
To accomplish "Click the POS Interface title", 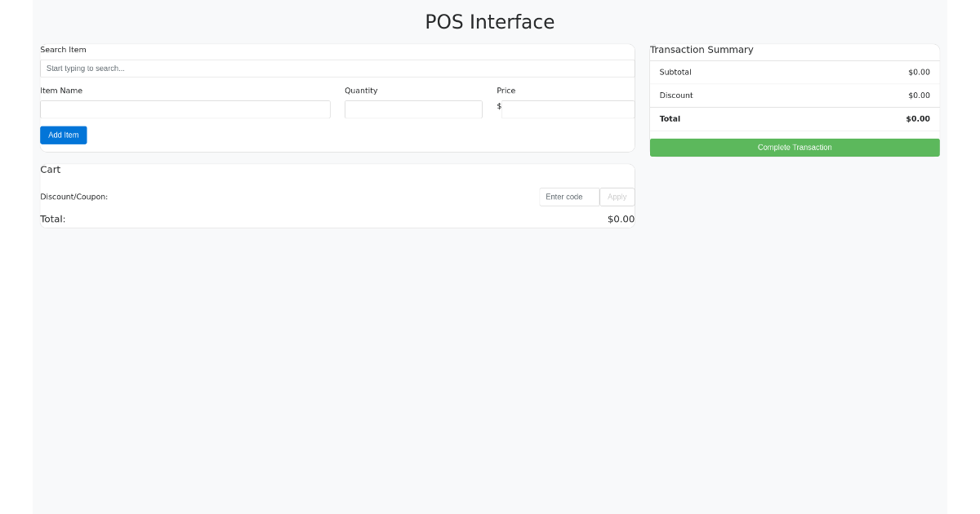I will (x=489, y=22).
